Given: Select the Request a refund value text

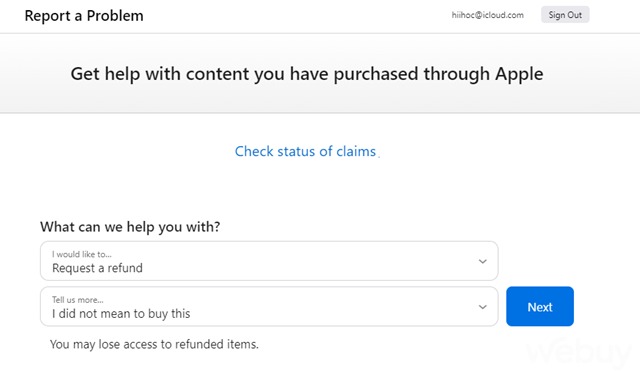Looking at the screenshot, I should tap(97, 268).
